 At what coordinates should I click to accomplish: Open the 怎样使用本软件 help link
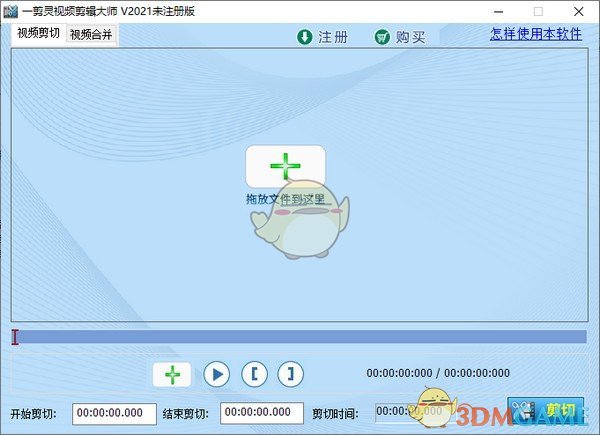(x=537, y=33)
